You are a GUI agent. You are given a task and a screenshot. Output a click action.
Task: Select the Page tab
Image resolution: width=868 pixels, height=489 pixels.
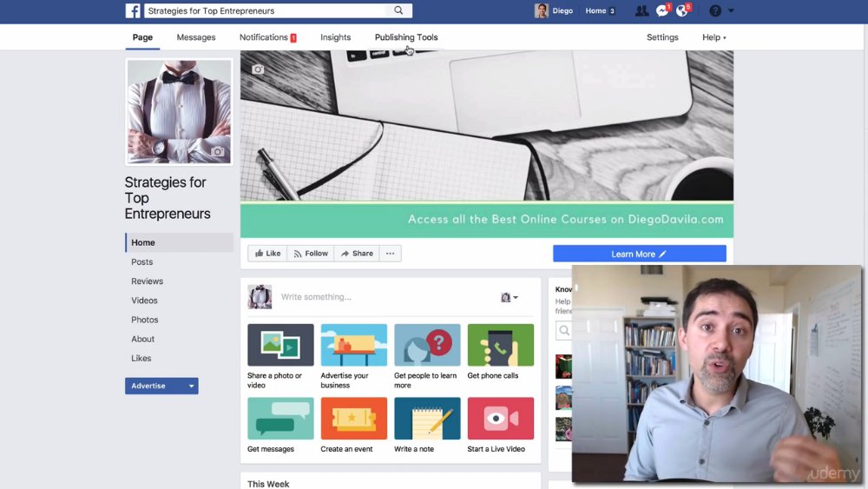(x=142, y=37)
